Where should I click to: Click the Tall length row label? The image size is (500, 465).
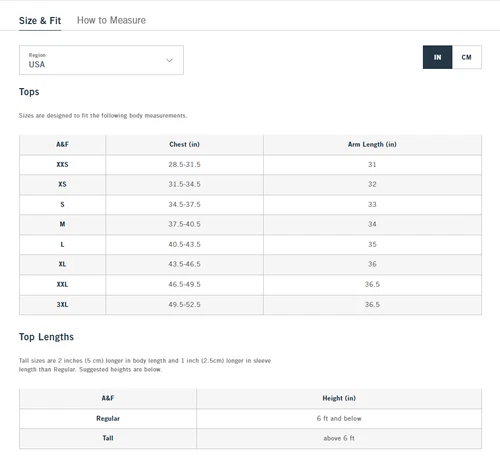pyautogui.click(x=108, y=438)
